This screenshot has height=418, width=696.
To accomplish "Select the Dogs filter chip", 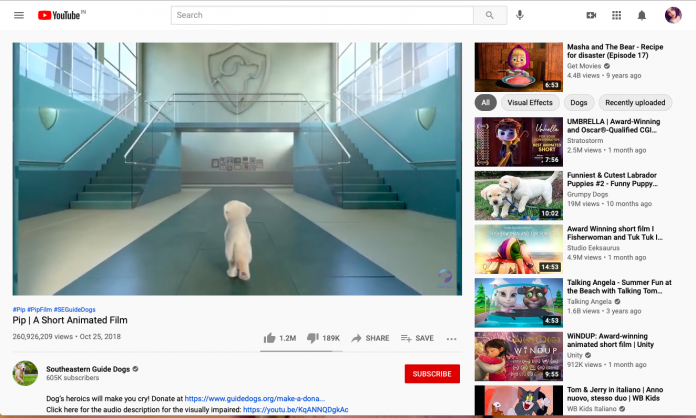I will point(578,103).
